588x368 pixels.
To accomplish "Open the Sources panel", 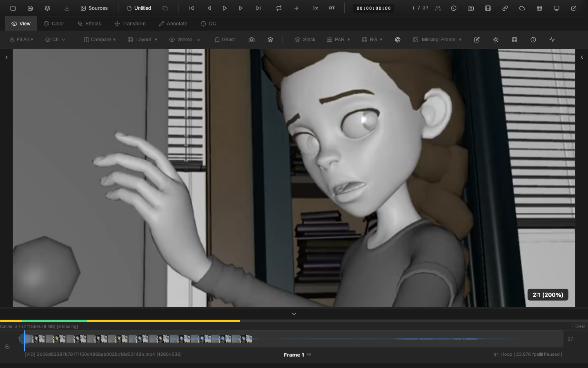I will pos(94,8).
